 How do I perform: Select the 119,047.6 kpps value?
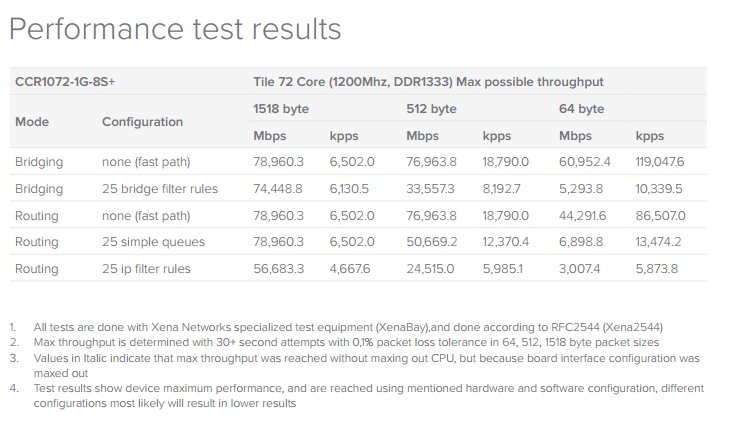660,162
